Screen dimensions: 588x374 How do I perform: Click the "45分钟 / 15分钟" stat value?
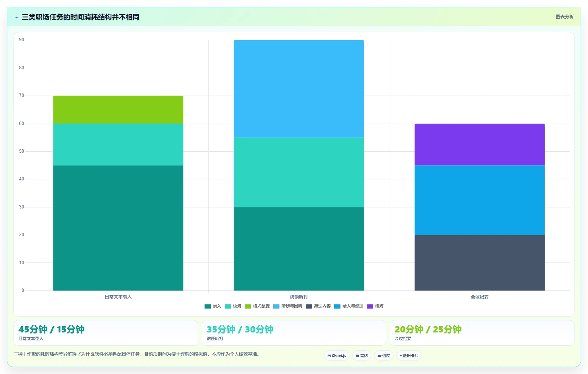(x=51, y=329)
